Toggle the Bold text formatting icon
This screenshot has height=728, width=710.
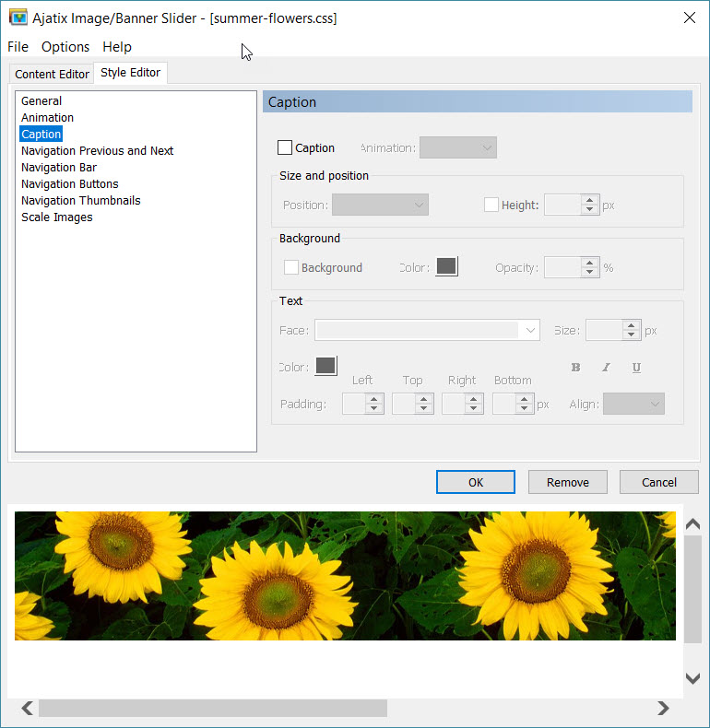[575, 368]
